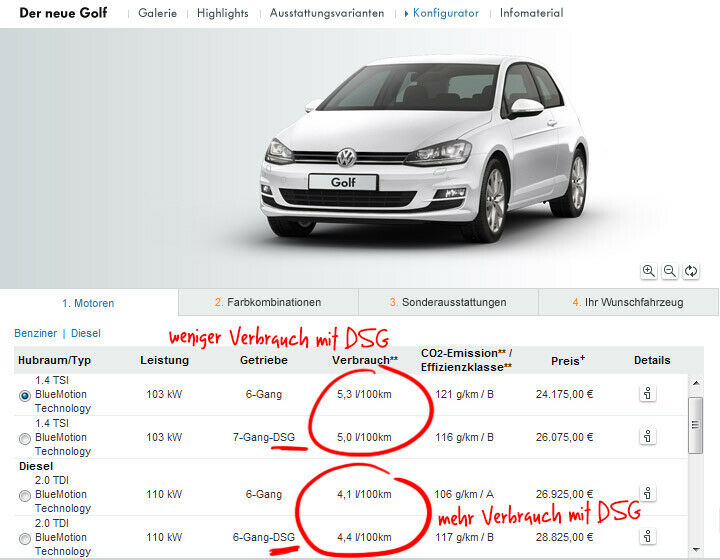
Task: Click the Leistung column header
Action: [164, 360]
